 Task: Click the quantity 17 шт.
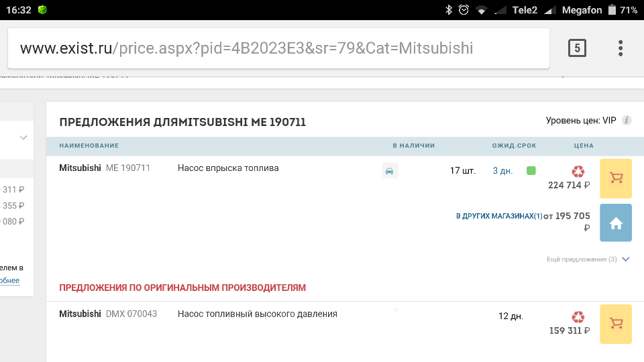pos(463,171)
